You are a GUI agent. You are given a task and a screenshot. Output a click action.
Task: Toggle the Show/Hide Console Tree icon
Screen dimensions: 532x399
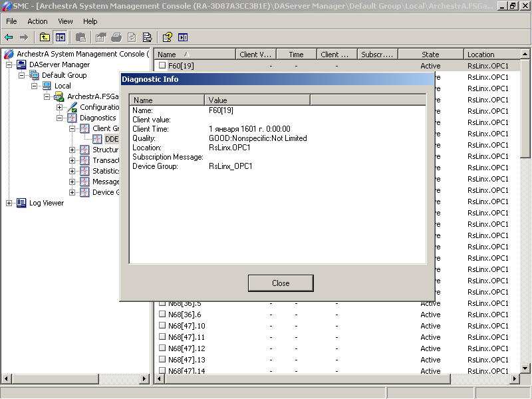(x=61, y=37)
